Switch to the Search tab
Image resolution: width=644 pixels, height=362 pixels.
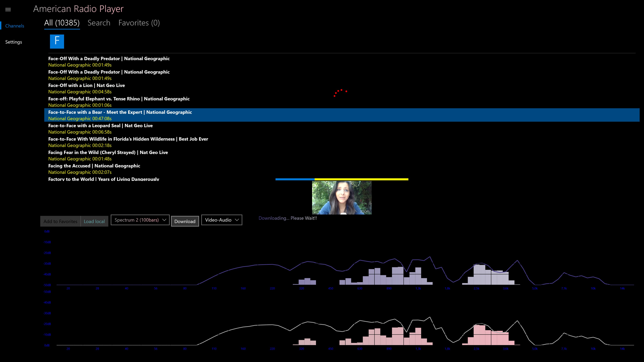point(99,23)
